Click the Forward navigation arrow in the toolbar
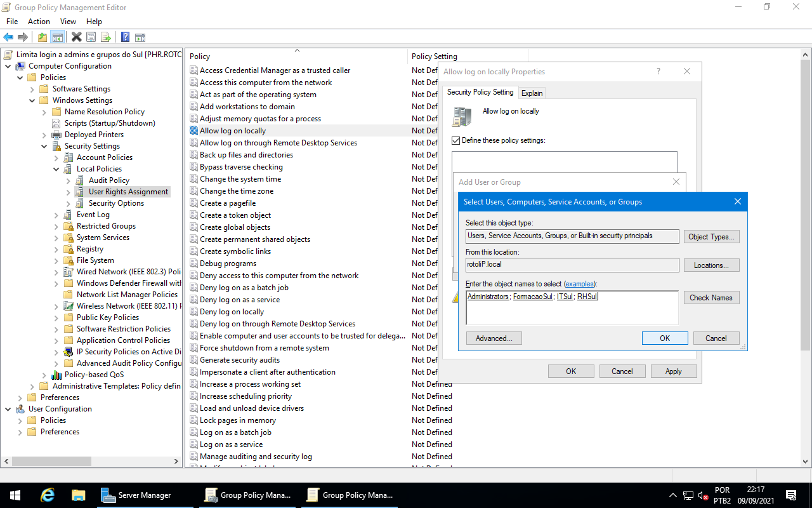This screenshot has width=812, height=508. pos(23,37)
